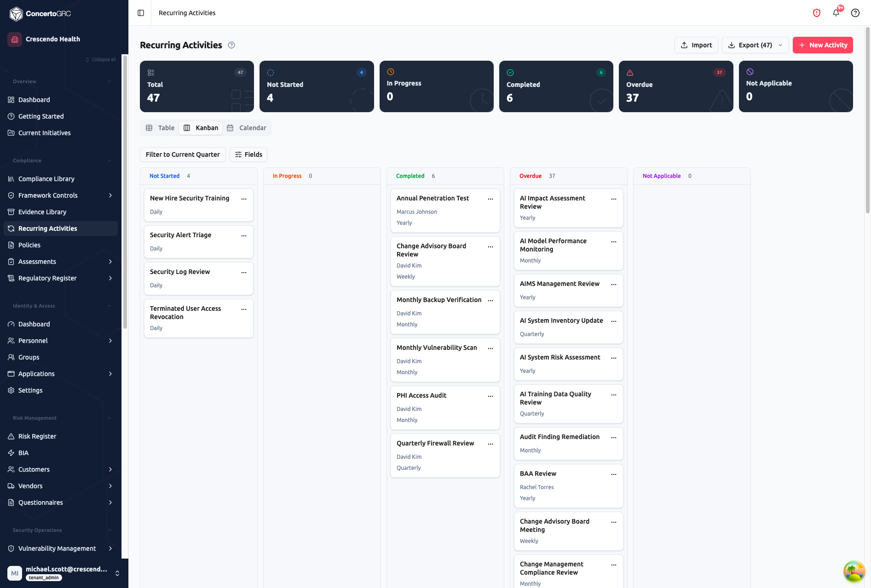Toggle Filter to Current Quarter
The width and height of the screenshot is (871, 588).
click(183, 154)
